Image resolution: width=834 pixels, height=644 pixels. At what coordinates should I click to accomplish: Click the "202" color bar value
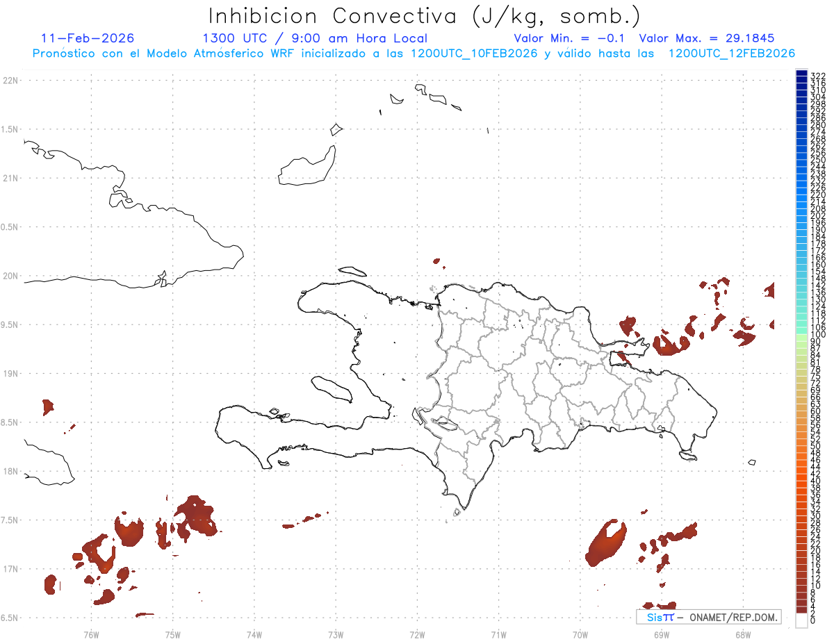(817, 215)
